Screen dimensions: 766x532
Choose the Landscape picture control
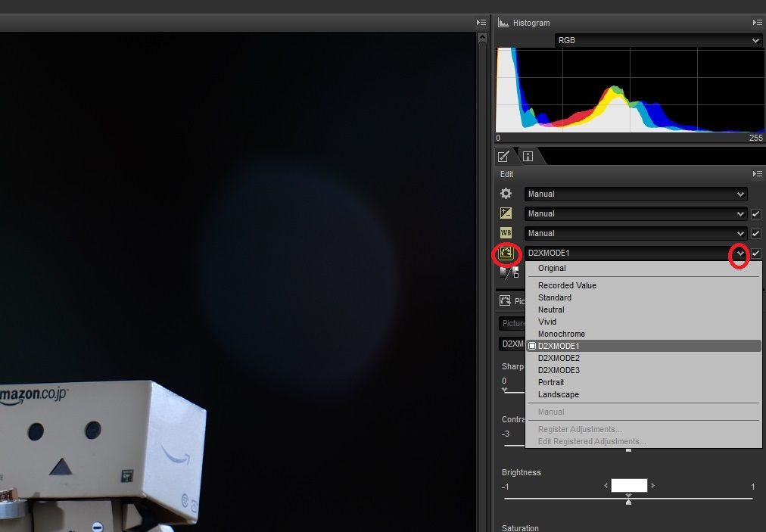point(643,395)
